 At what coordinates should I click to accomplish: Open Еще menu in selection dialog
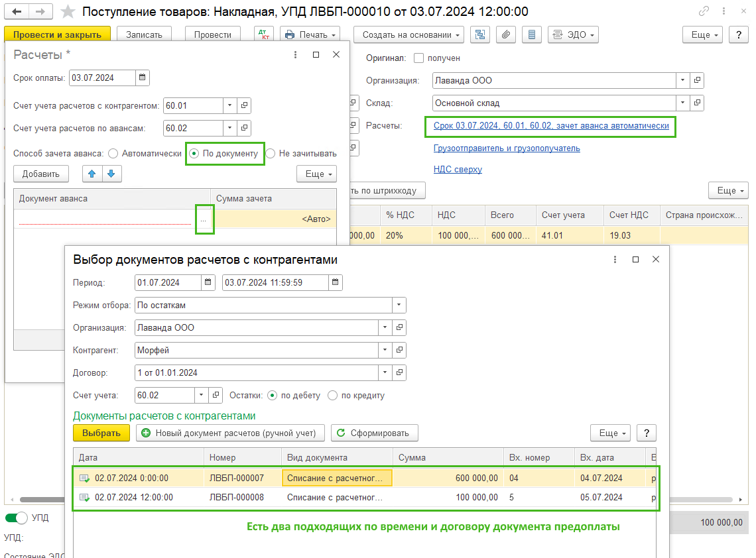point(610,433)
